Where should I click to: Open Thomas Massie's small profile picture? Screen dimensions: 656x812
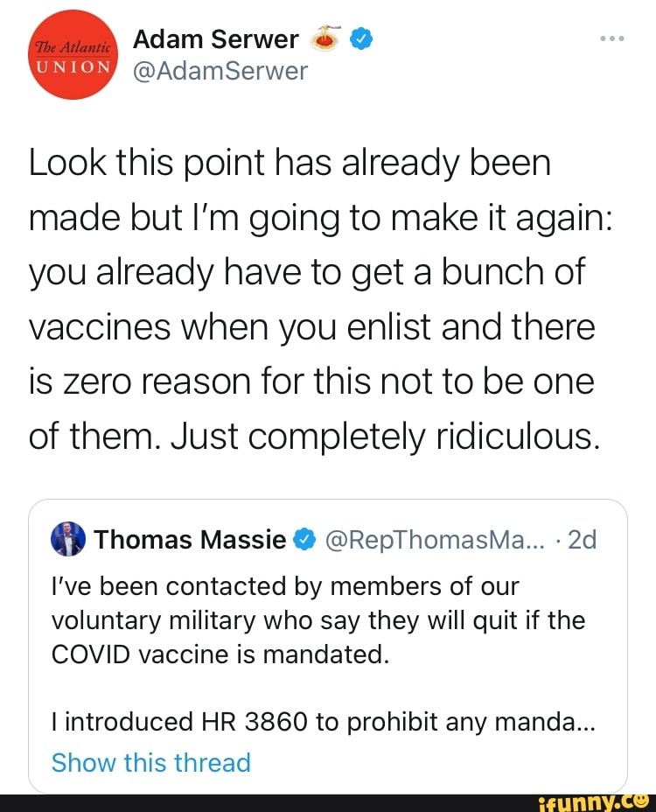coord(68,540)
